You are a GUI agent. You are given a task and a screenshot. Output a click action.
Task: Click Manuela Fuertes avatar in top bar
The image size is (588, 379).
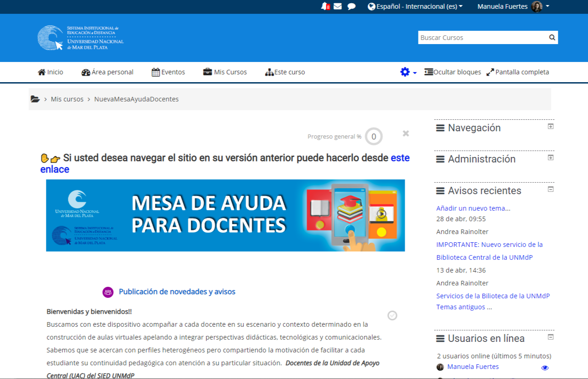[x=537, y=6]
